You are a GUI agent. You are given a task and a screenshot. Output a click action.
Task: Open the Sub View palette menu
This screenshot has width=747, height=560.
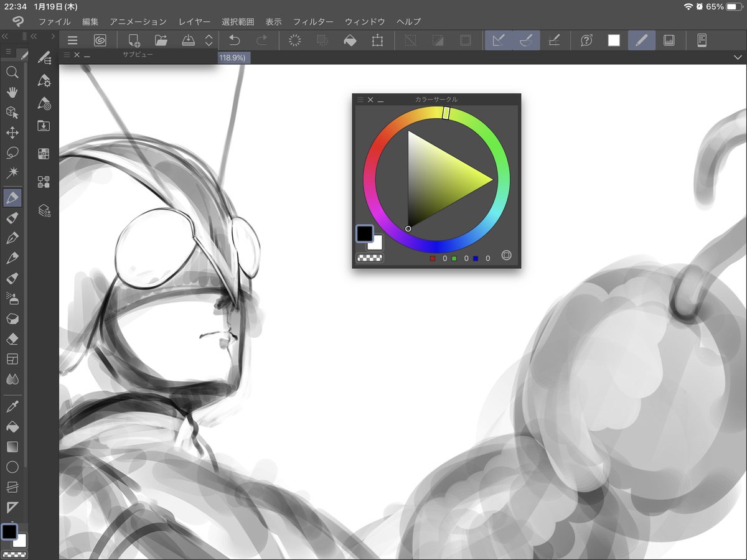[x=67, y=55]
